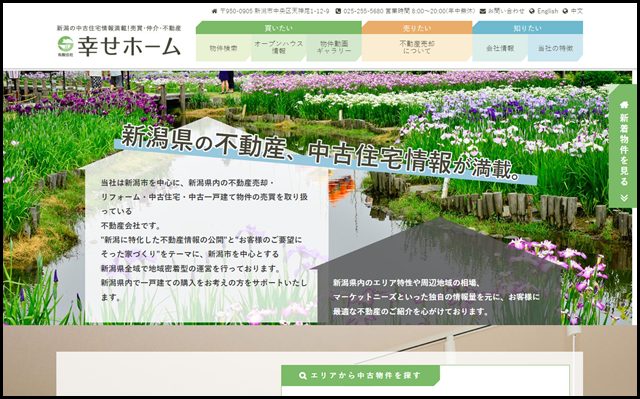
Task: Click the address text 新潟市中央区天神尾1-12-9
Action: pyautogui.click(x=291, y=11)
